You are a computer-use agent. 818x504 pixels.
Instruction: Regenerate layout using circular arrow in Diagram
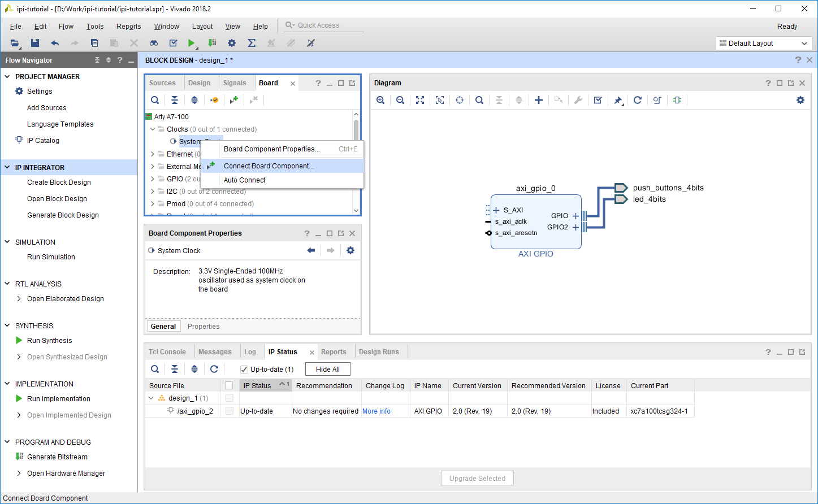click(638, 100)
